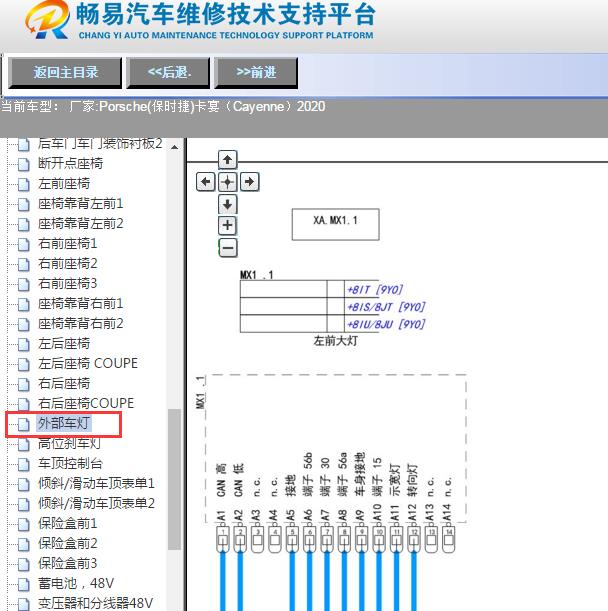The image size is (608, 611).
Task: Open 座椅靠背左前1 entry
Action: 80,203
